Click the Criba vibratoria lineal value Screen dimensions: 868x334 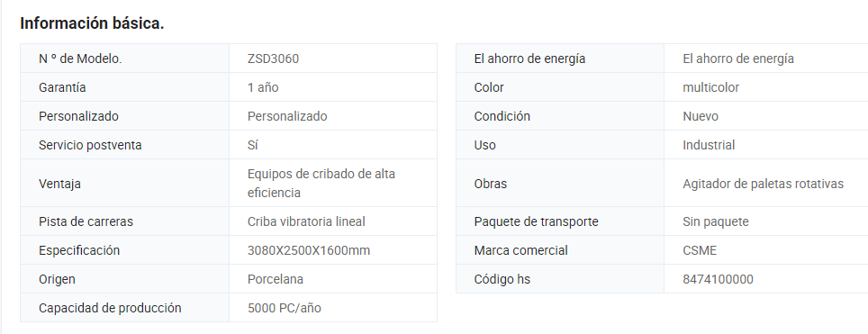(306, 221)
